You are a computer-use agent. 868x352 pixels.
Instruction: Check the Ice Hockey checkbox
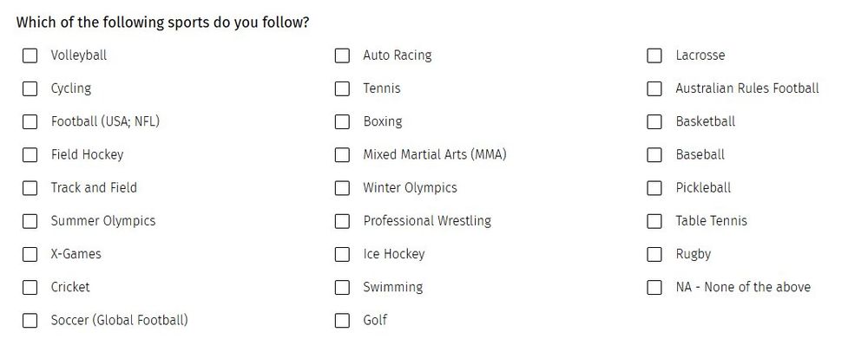click(342, 254)
